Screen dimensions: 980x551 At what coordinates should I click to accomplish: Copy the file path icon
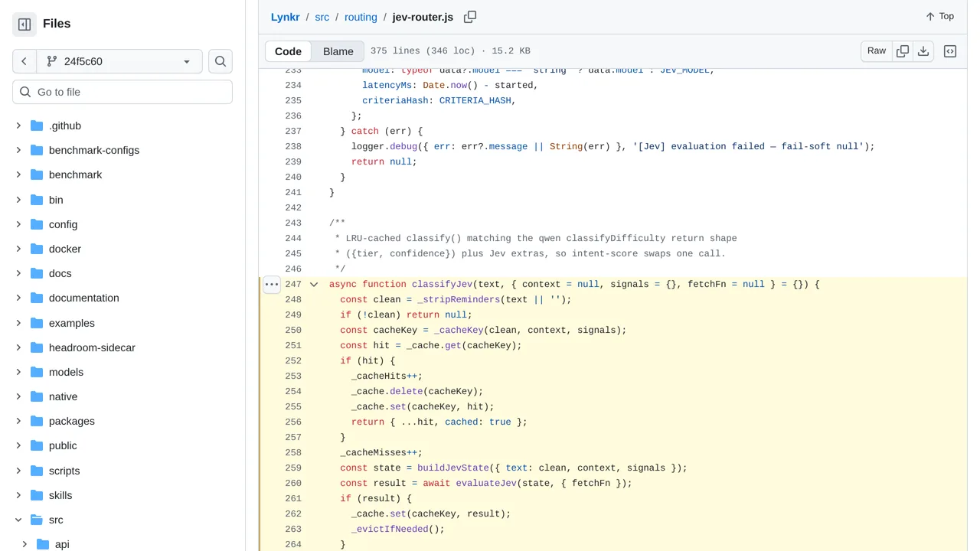[470, 17]
